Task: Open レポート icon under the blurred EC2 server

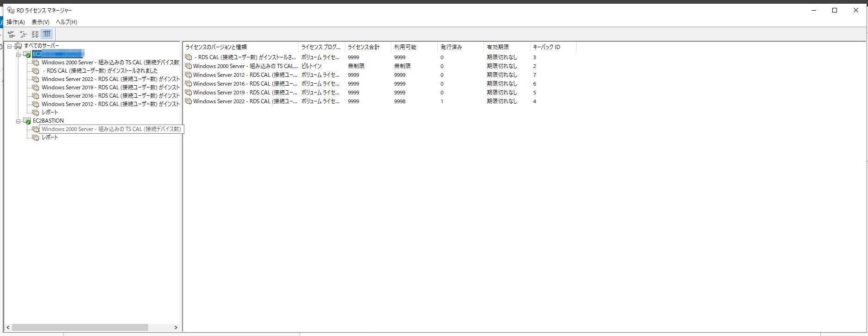Action: point(36,112)
